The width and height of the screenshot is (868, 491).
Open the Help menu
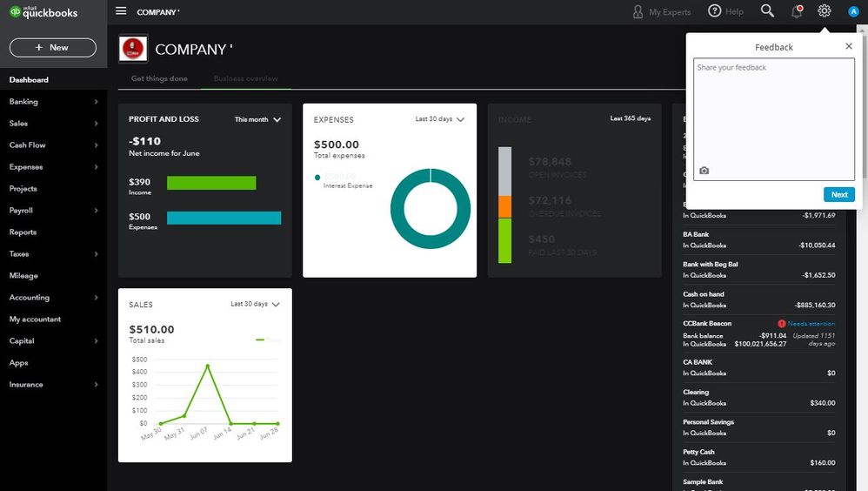(725, 11)
